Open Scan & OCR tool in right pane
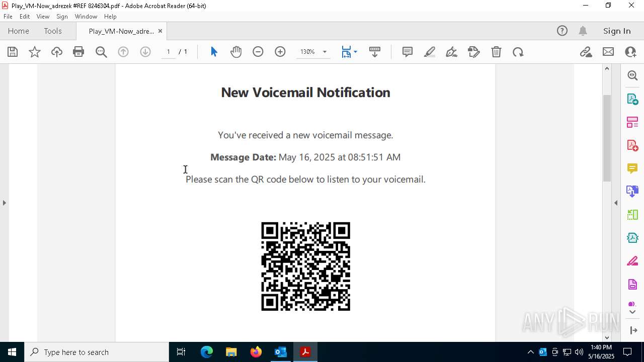This screenshot has width=644, height=362. tap(632, 215)
